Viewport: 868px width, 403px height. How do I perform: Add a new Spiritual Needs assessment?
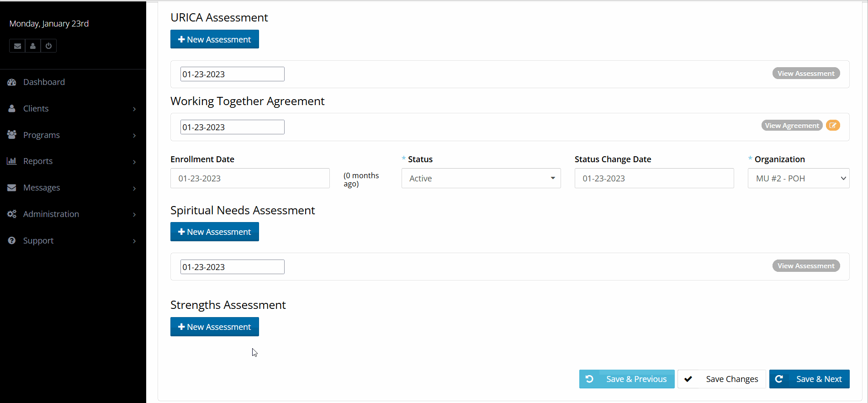click(214, 232)
